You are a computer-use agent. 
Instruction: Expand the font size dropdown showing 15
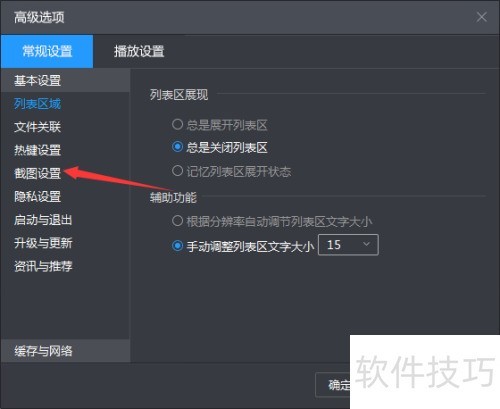pyautogui.click(x=348, y=245)
